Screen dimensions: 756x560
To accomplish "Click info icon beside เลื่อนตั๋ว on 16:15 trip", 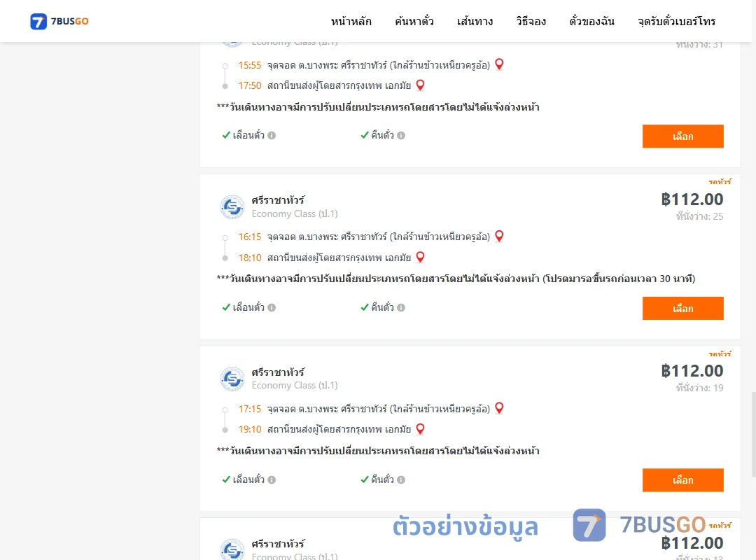I will 272,308.
